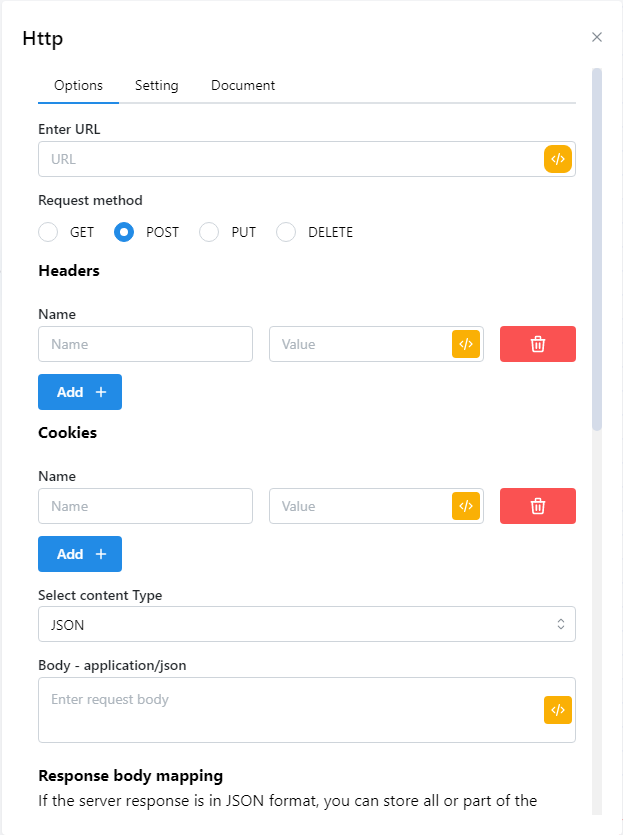623x835 pixels.
Task: Click Add button under Cookies
Action: 80,554
